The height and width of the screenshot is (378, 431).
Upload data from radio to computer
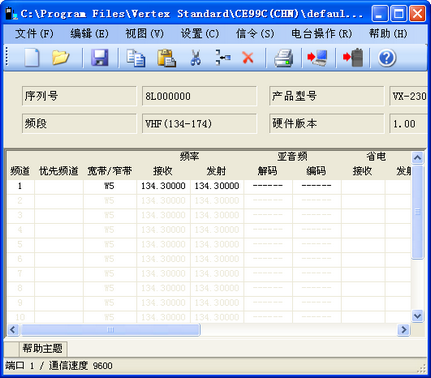click(317, 58)
